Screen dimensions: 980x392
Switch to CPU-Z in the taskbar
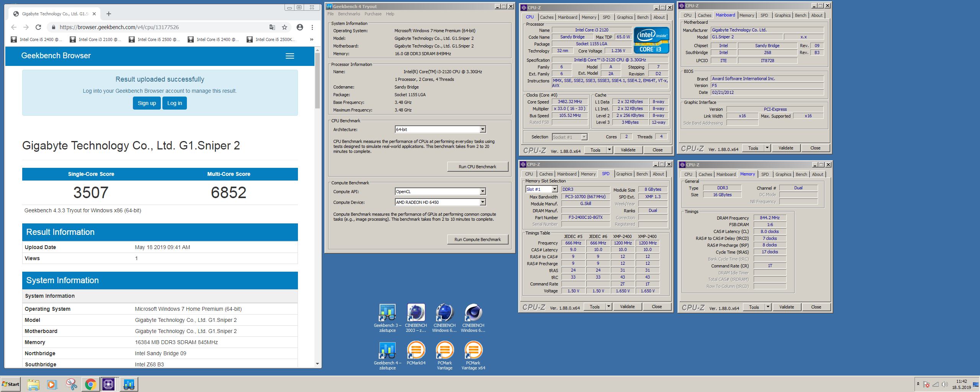(x=108, y=384)
